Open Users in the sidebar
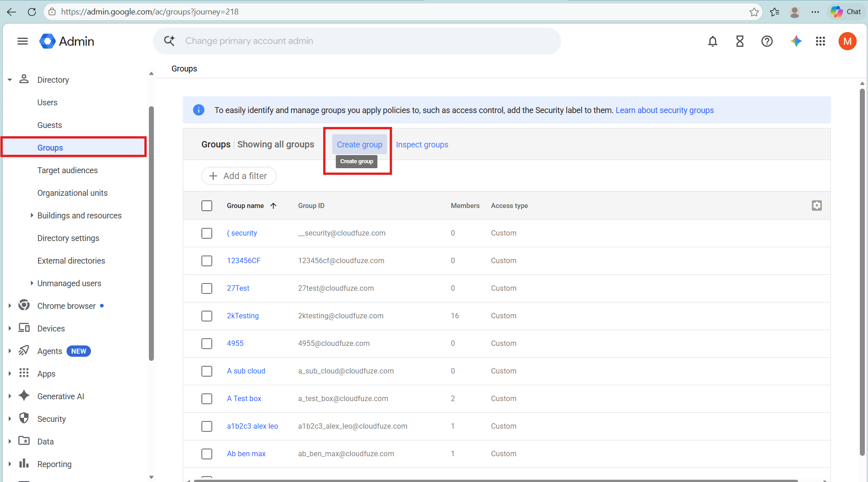868x482 pixels. [47, 103]
